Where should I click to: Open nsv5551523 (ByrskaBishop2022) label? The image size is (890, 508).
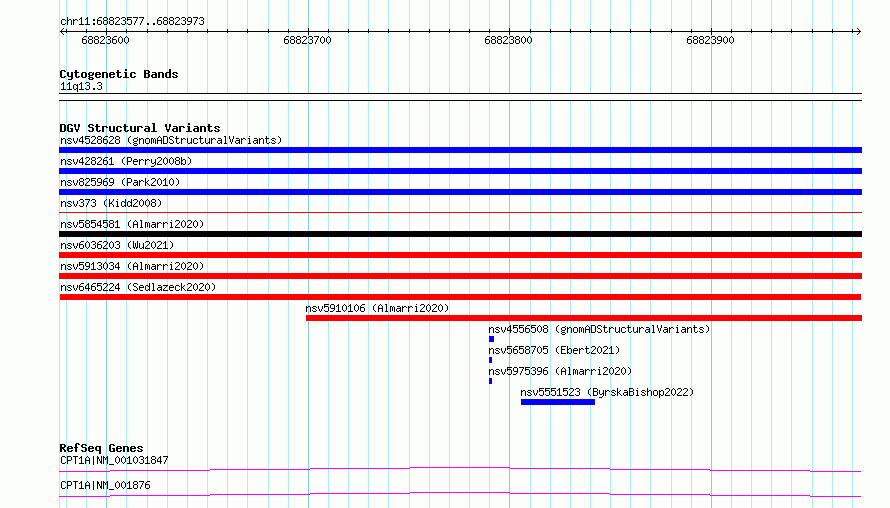pyautogui.click(x=607, y=392)
